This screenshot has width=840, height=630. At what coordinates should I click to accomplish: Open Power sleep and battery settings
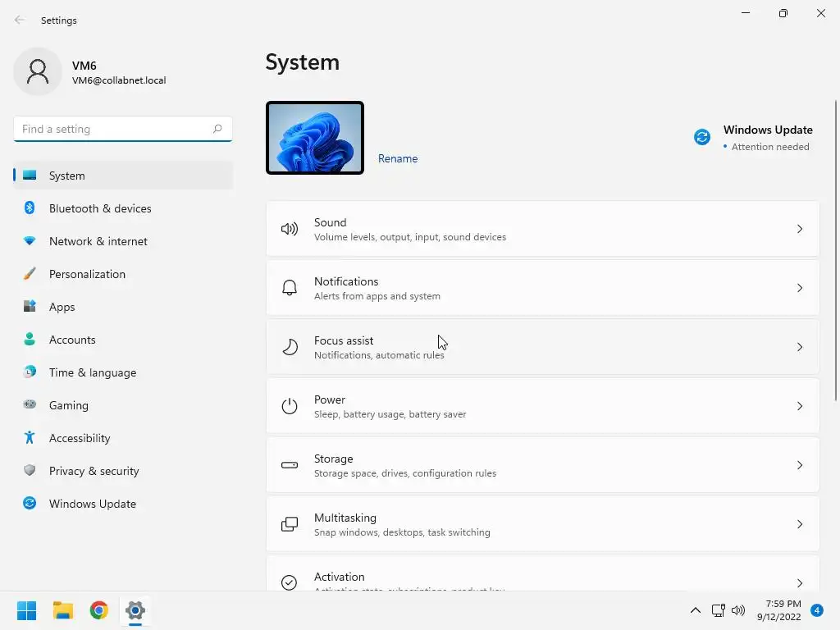pos(543,406)
